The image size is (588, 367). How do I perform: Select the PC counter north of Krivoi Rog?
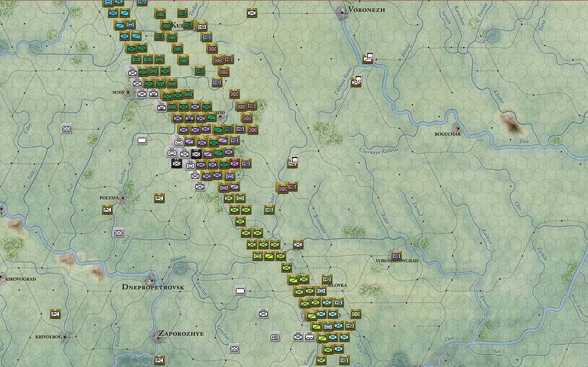[x=55, y=314]
